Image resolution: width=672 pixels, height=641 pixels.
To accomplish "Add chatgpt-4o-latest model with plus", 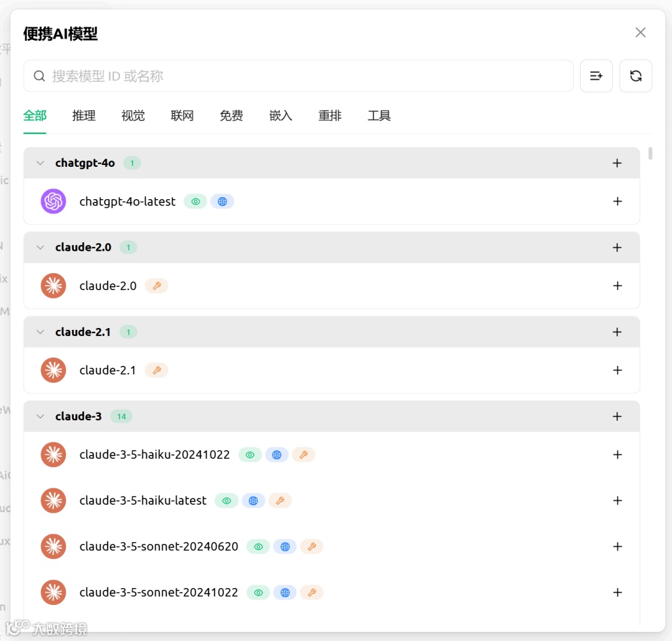I will [617, 201].
